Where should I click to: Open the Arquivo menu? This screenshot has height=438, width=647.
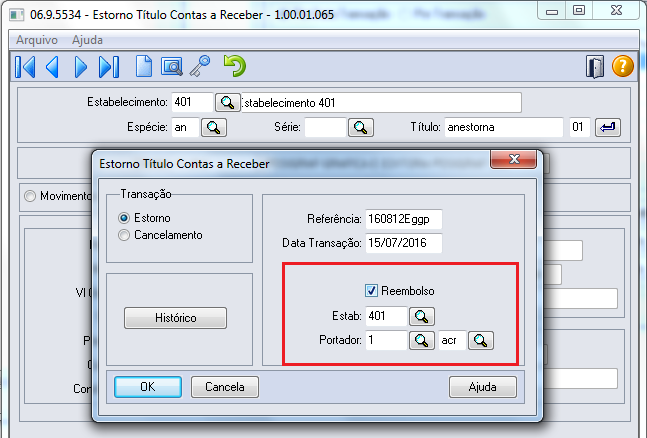(37, 40)
